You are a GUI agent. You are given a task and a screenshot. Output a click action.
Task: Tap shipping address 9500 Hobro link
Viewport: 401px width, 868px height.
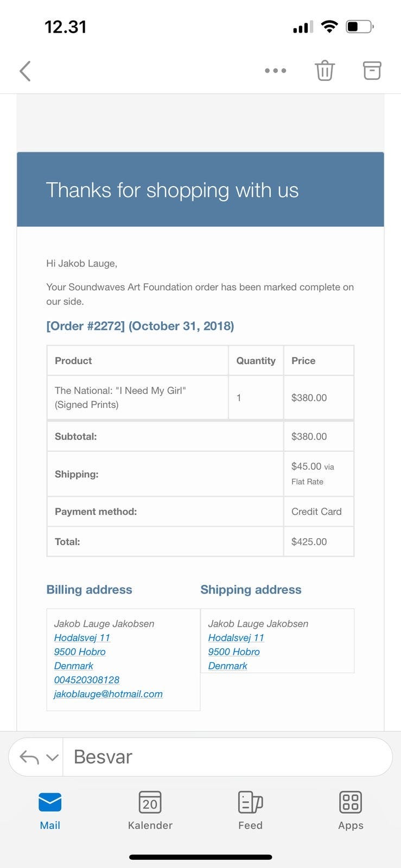point(234,652)
